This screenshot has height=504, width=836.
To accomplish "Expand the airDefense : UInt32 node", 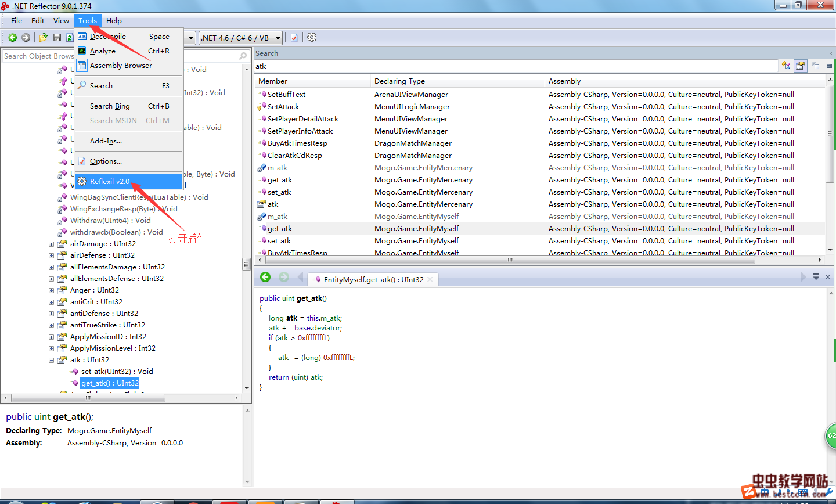I will (x=51, y=255).
